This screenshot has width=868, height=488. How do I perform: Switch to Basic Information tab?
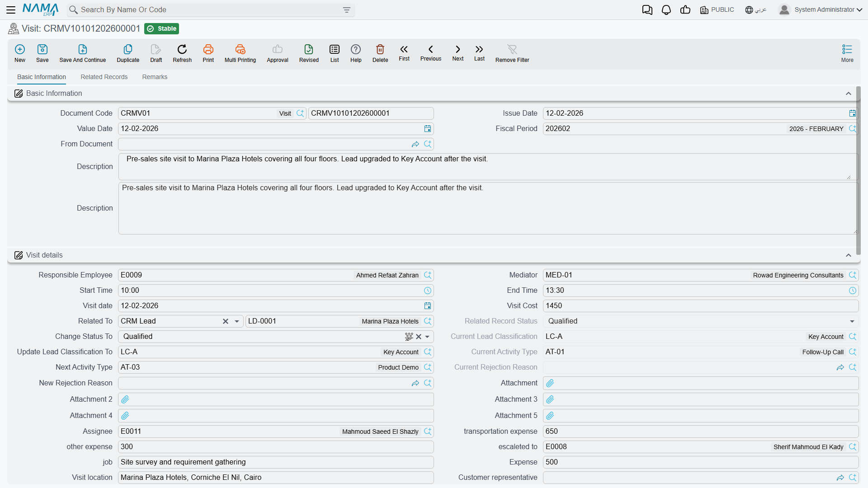coord(42,77)
